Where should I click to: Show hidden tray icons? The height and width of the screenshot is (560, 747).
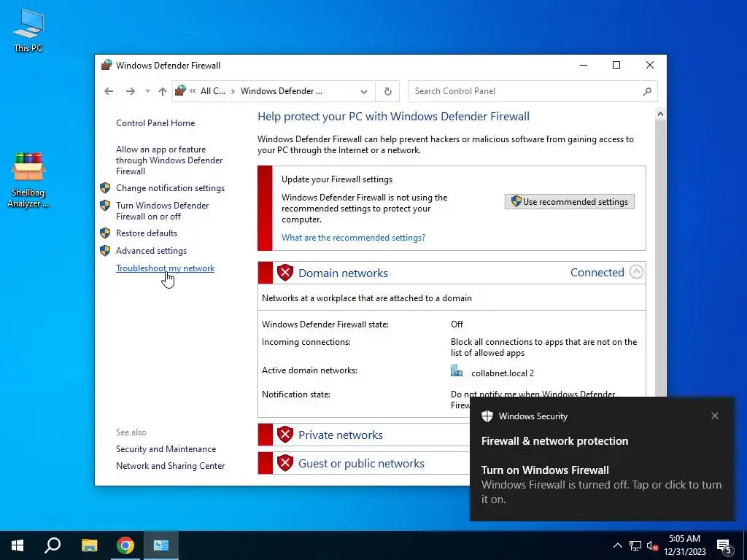click(x=617, y=545)
